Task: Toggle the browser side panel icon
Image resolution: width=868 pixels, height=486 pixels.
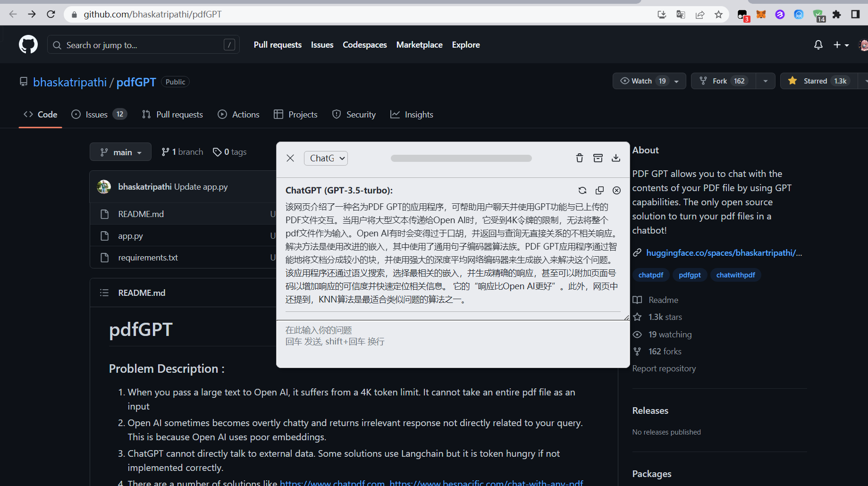Action: point(855,15)
